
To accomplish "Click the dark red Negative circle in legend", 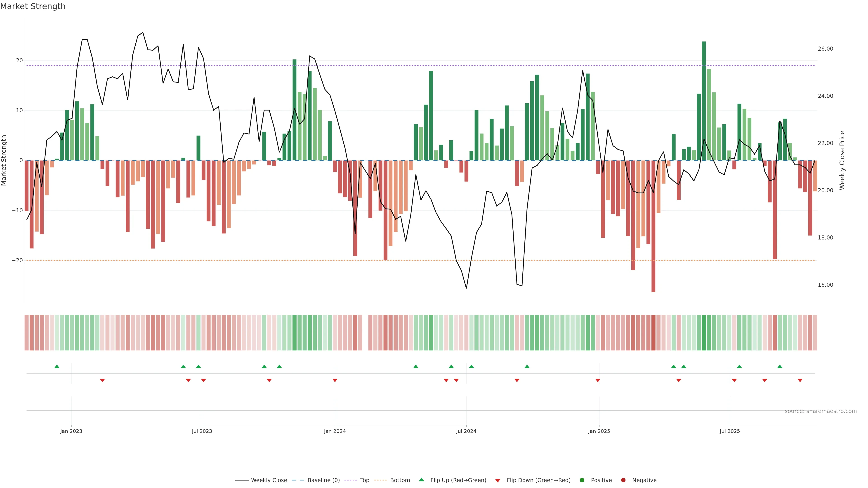I will click(x=623, y=480).
